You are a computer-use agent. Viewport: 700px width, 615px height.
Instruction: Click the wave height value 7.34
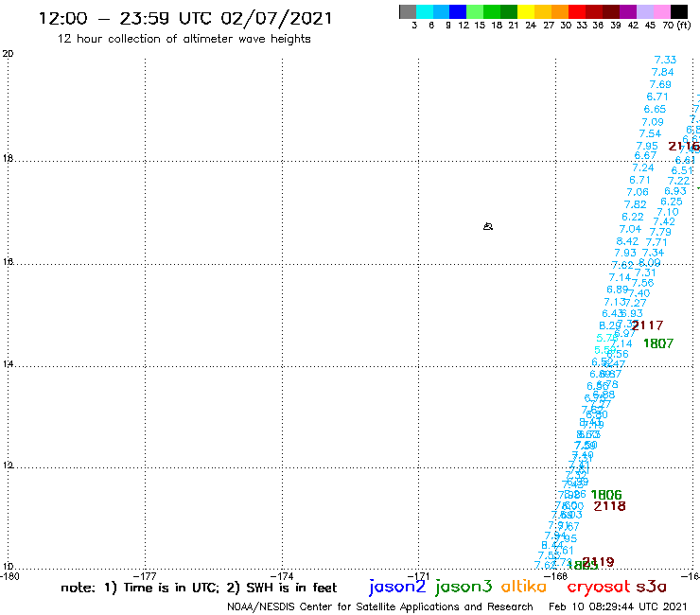653,253
